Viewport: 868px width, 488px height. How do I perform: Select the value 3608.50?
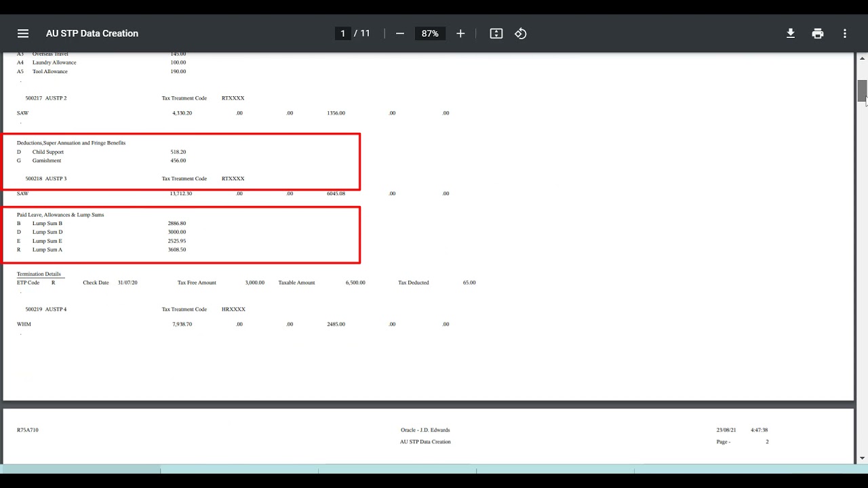(177, 249)
